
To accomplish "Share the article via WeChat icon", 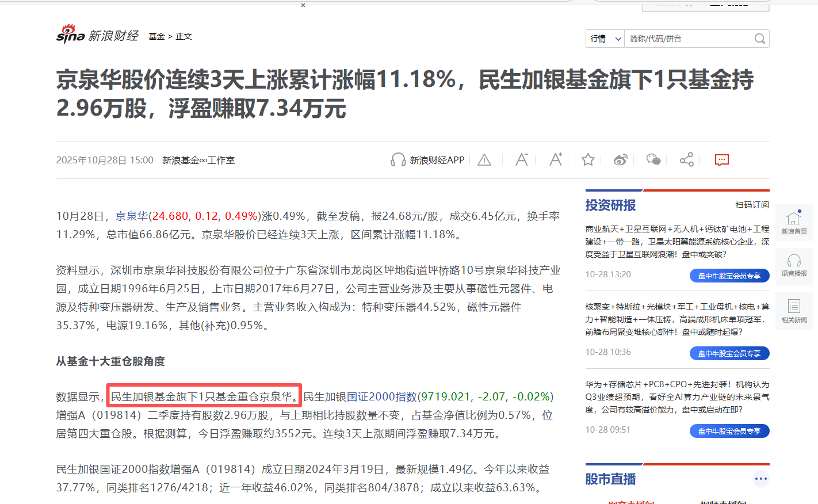I will [653, 159].
